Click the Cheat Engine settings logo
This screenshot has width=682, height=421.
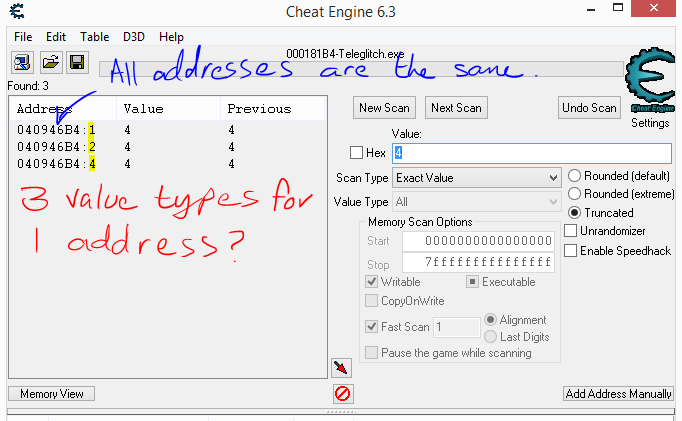click(649, 88)
